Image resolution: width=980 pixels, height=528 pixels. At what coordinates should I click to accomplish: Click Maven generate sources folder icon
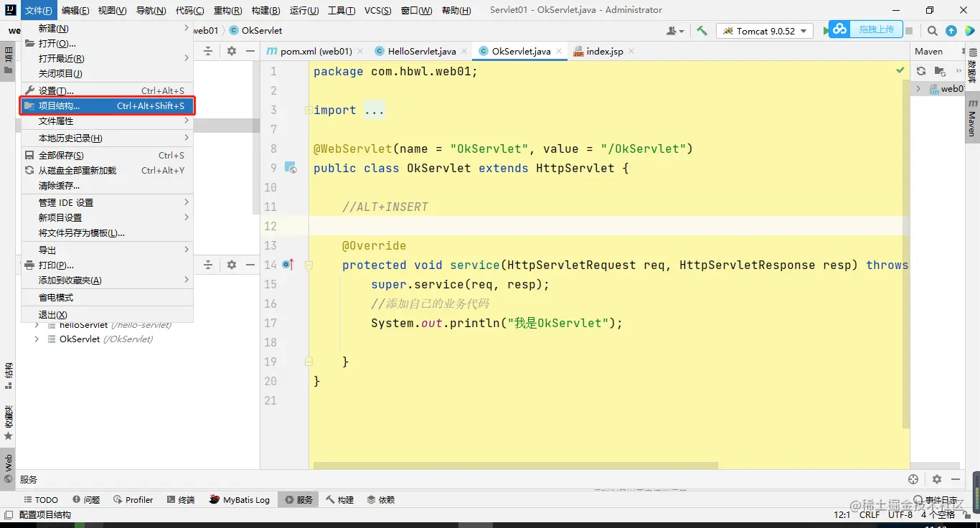[x=941, y=71]
